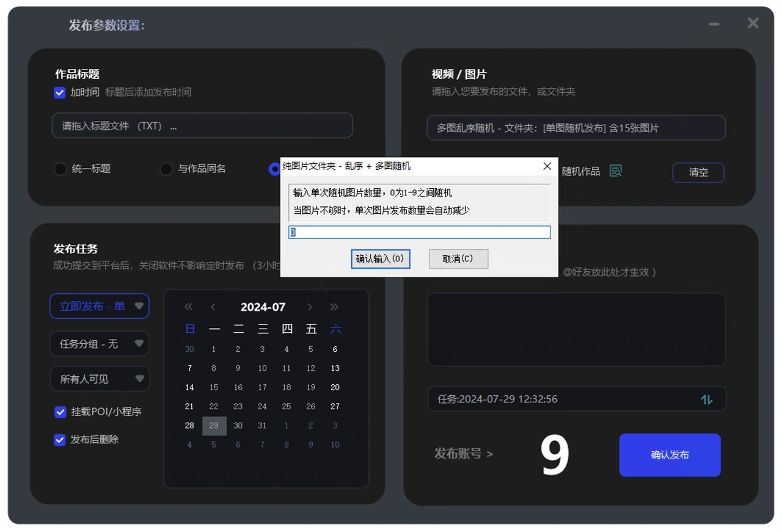The height and width of the screenshot is (532, 782).
Task: Click 确认输入(O) button
Action: (x=380, y=259)
